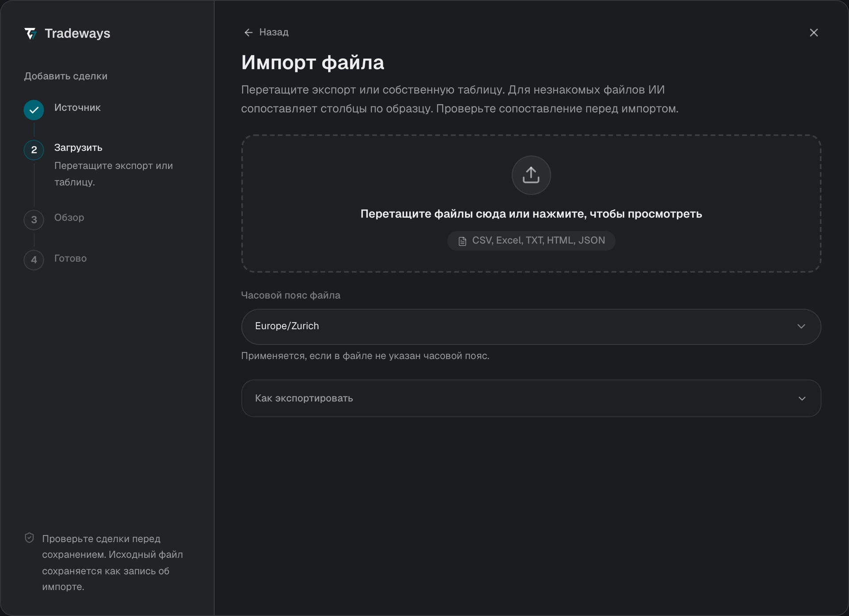
Task: Click step 3 circle for Обзор
Action: click(34, 220)
